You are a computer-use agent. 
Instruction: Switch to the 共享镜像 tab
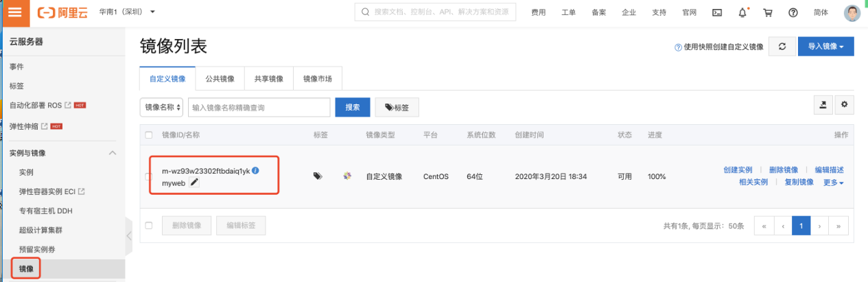268,79
